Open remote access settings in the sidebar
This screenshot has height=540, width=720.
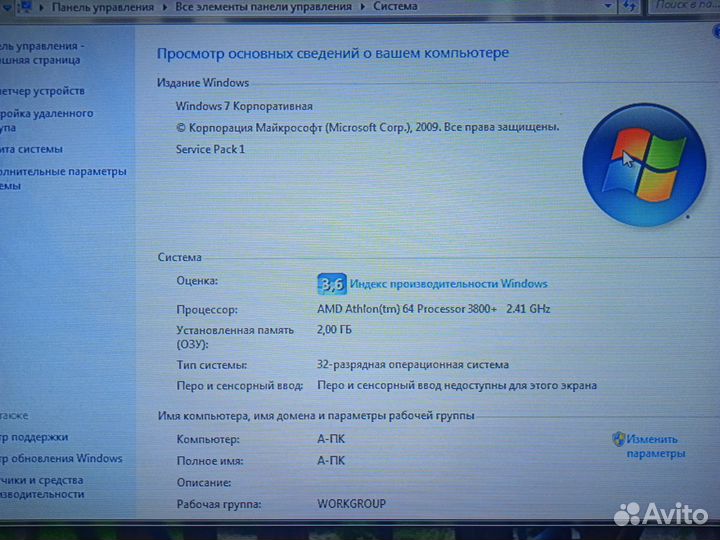pos(46,120)
